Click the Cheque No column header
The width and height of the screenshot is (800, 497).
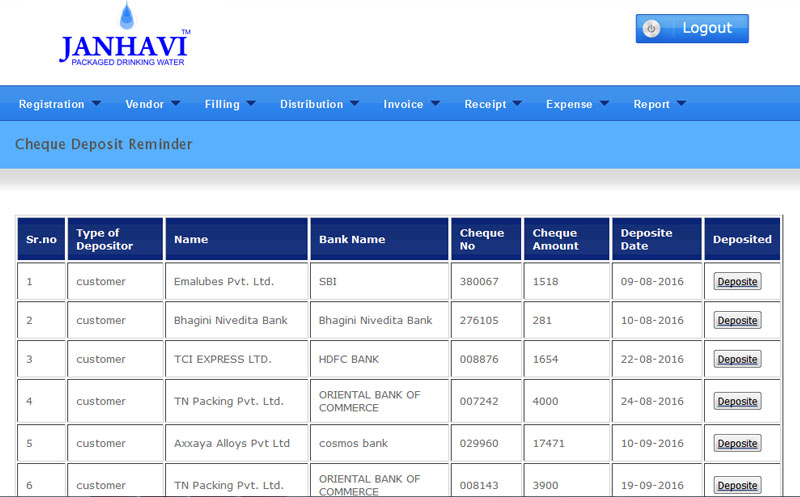(x=486, y=239)
